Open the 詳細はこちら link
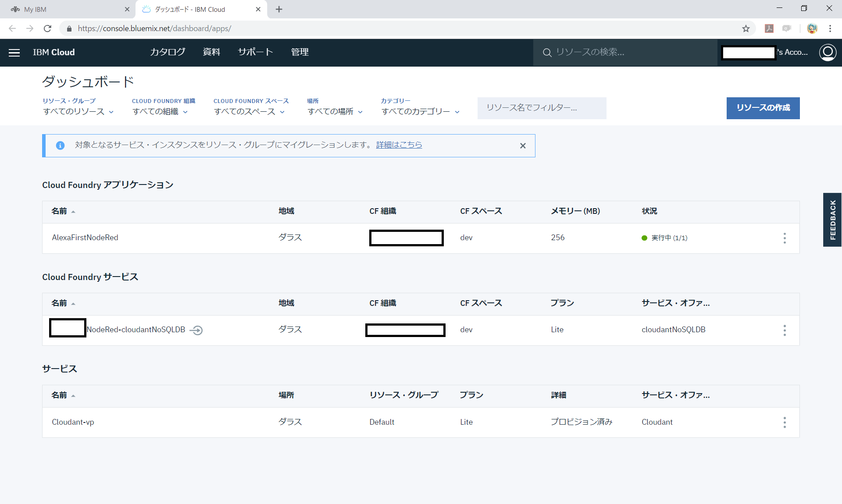 [399, 145]
